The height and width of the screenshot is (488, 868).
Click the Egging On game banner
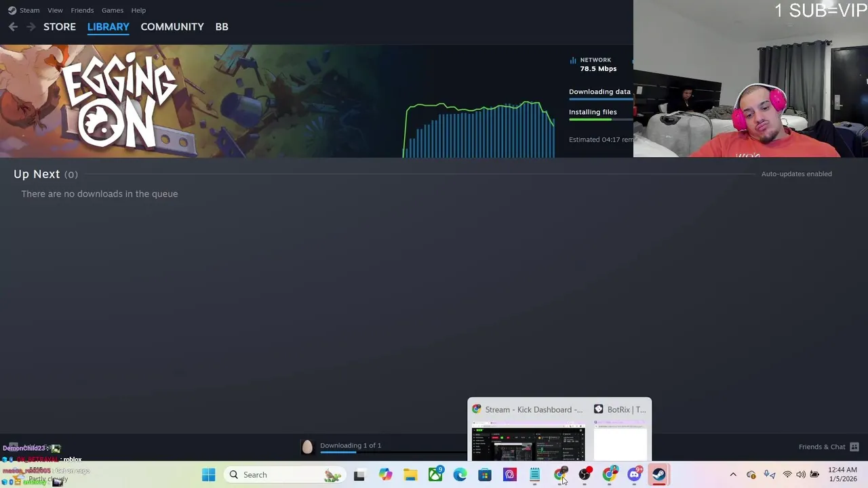(200, 101)
